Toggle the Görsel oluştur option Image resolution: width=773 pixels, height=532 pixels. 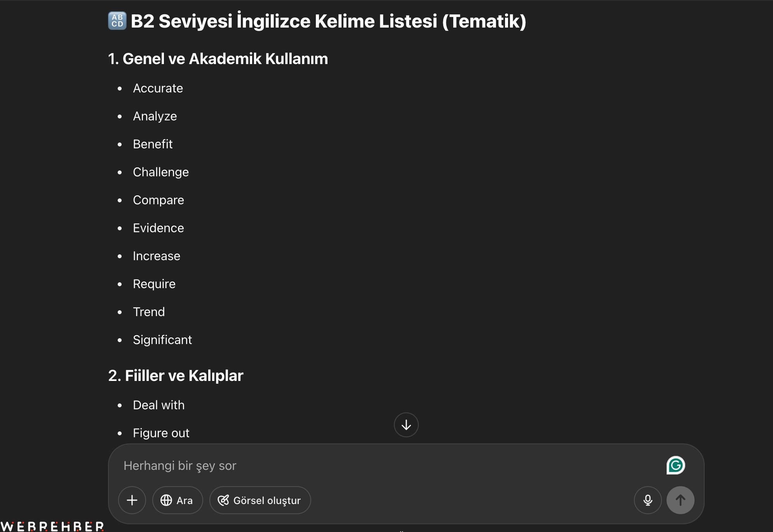click(x=260, y=500)
